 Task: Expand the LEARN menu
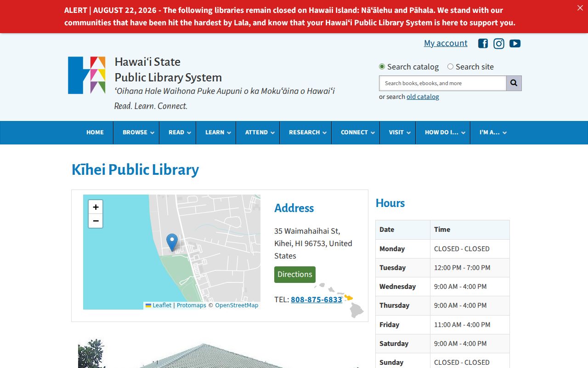[x=216, y=132]
